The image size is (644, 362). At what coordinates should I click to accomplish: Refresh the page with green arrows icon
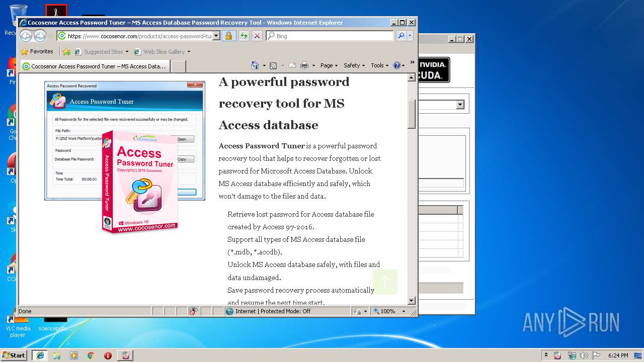[244, 36]
